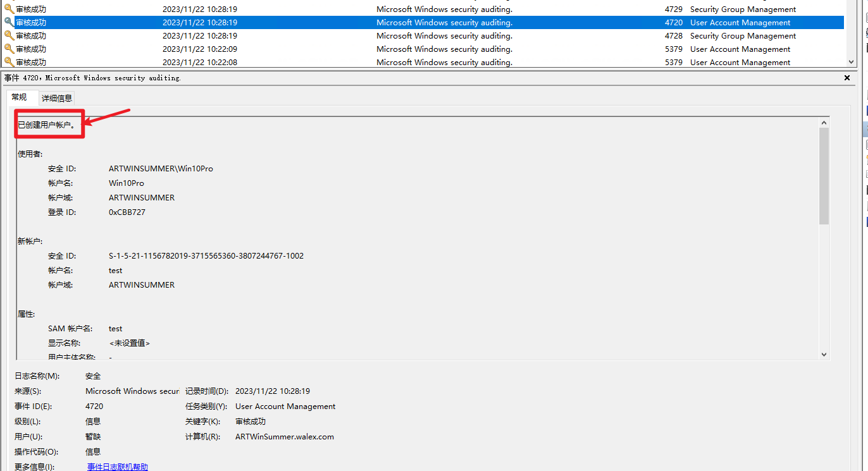Click the 属性 section heading
The image size is (868, 471).
(27, 314)
